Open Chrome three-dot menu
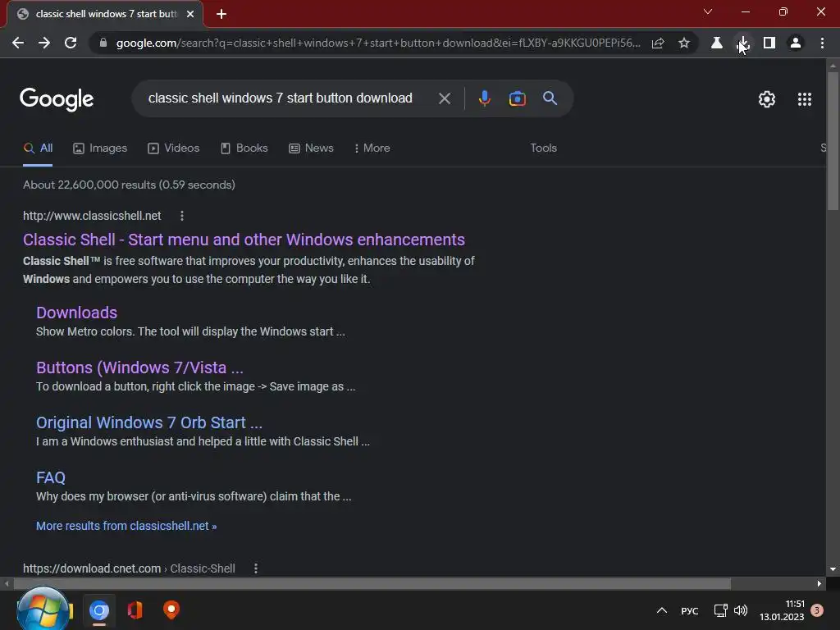Image resolution: width=840 pixels, height=630 pixels. (x=822, y=43)
